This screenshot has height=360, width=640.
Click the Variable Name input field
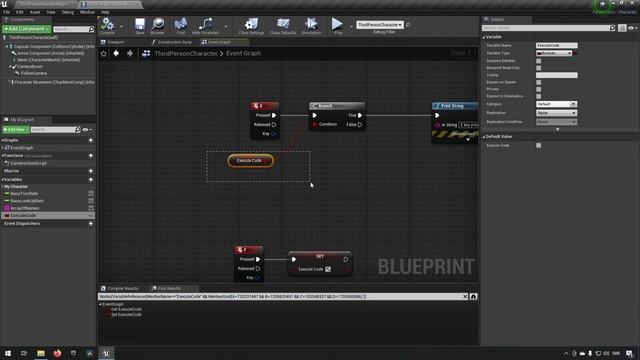point(556,45)
